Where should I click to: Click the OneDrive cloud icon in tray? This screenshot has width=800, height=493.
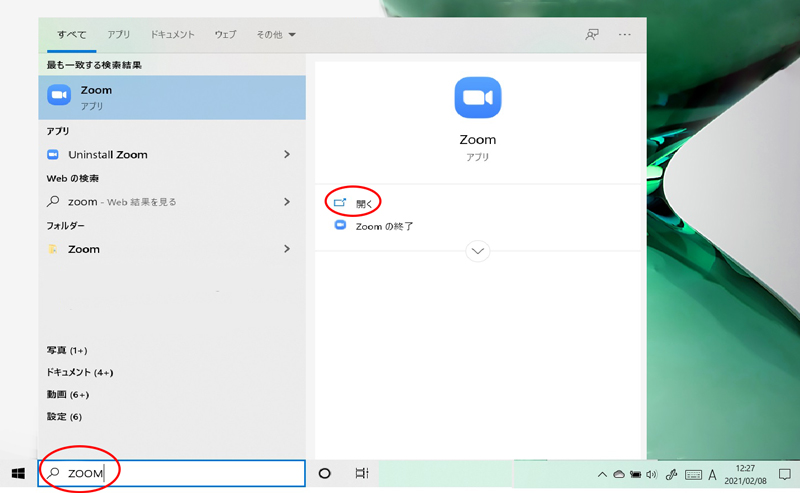point(619,475)
